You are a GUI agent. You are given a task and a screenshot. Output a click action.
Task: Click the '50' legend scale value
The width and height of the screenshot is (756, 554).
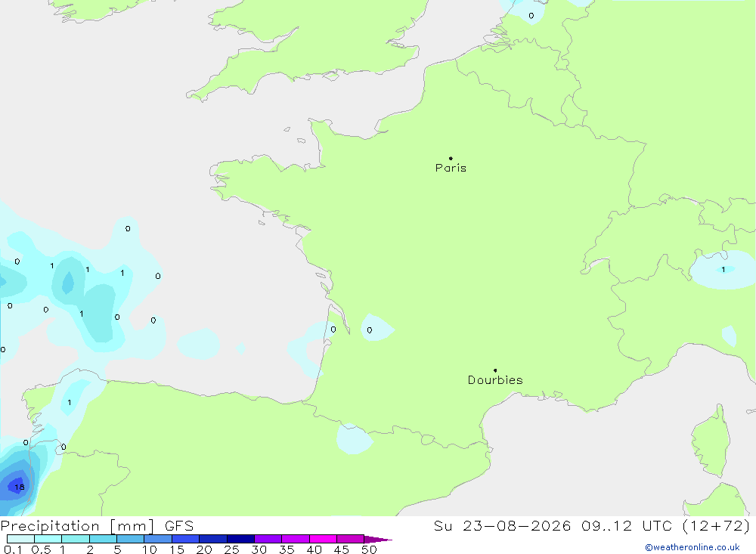[x=369, y=549]
